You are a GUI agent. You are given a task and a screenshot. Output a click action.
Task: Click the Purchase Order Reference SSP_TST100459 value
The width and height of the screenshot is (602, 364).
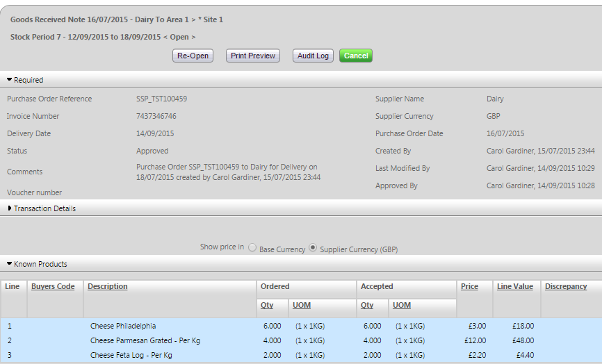pyautogui.click(x=161, y=99)
